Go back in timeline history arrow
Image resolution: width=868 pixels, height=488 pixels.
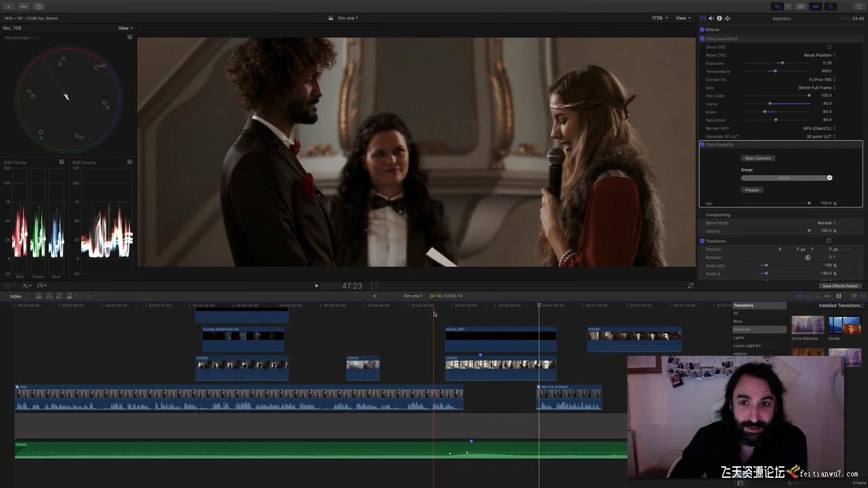374,296
